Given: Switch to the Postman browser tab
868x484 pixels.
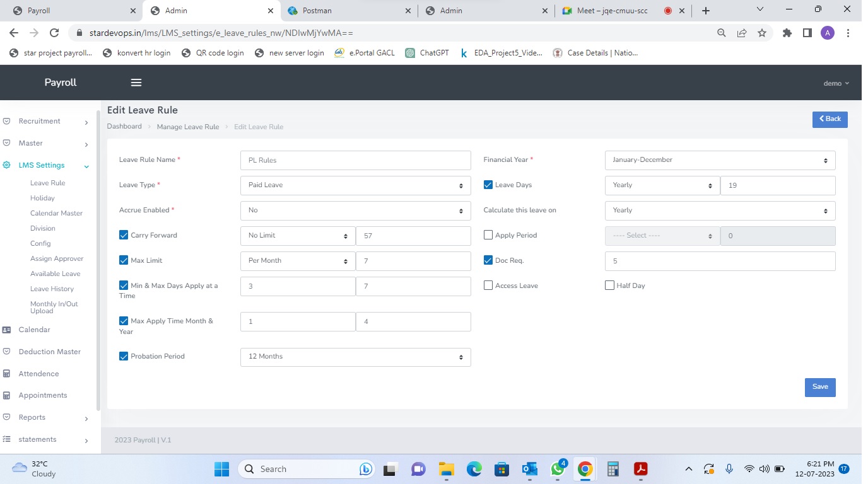Looking at the screenshot, I should click(350, 11).
